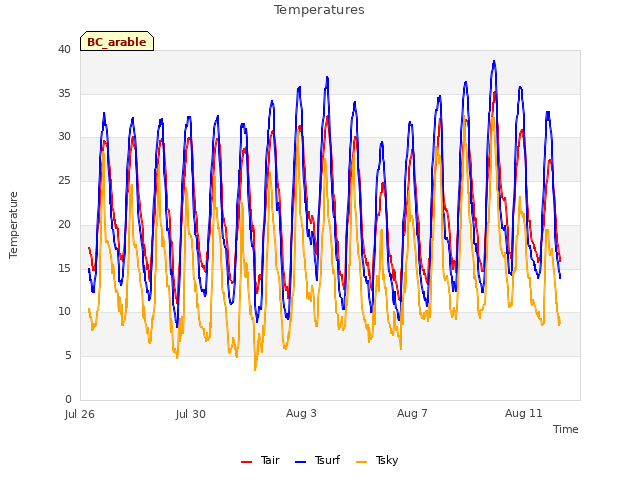Click the Time x-axis title
Image resolution: width=640 pixels, height=480 pixels.
click(566, 429)
